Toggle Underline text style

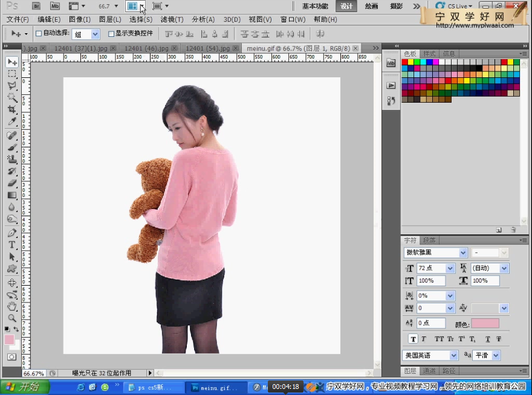point(487,339)
